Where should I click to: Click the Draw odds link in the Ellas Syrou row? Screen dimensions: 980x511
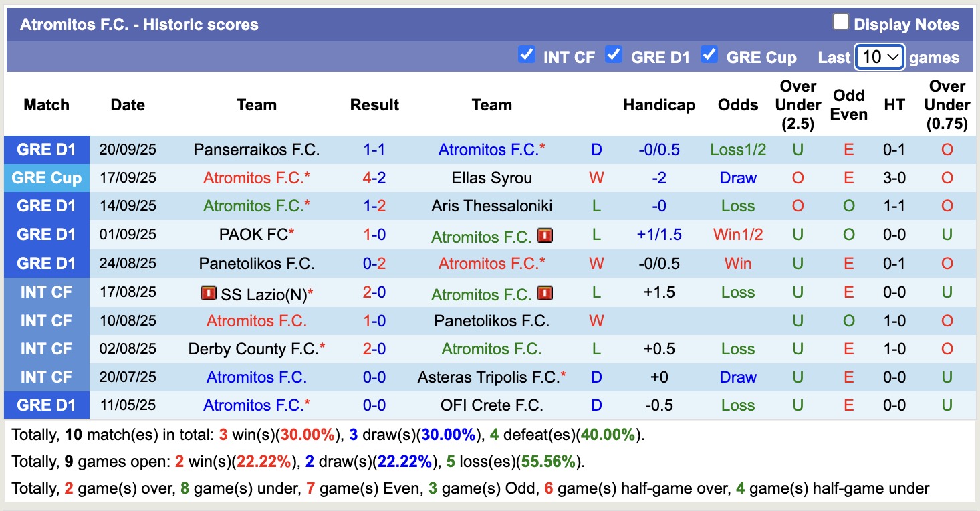737,178
